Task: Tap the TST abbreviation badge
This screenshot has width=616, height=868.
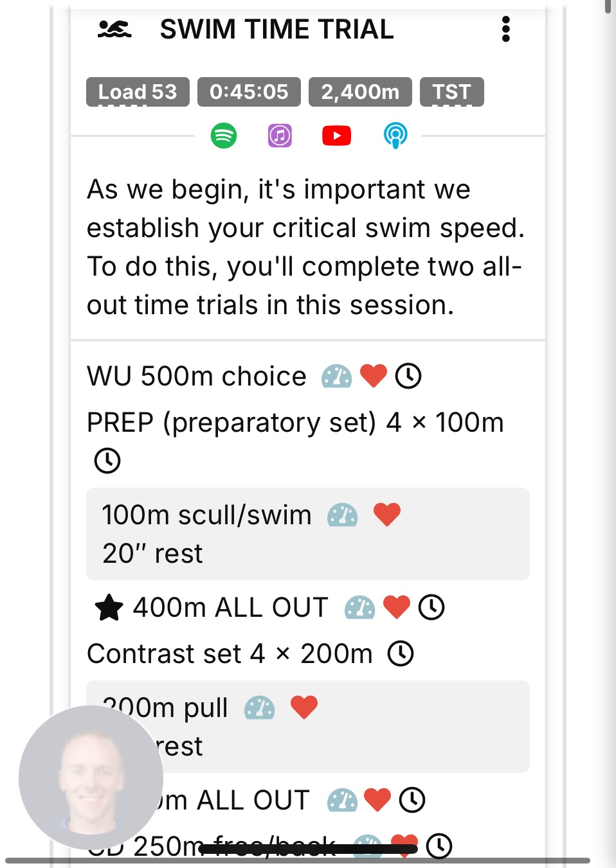Action: coord(451,92)
